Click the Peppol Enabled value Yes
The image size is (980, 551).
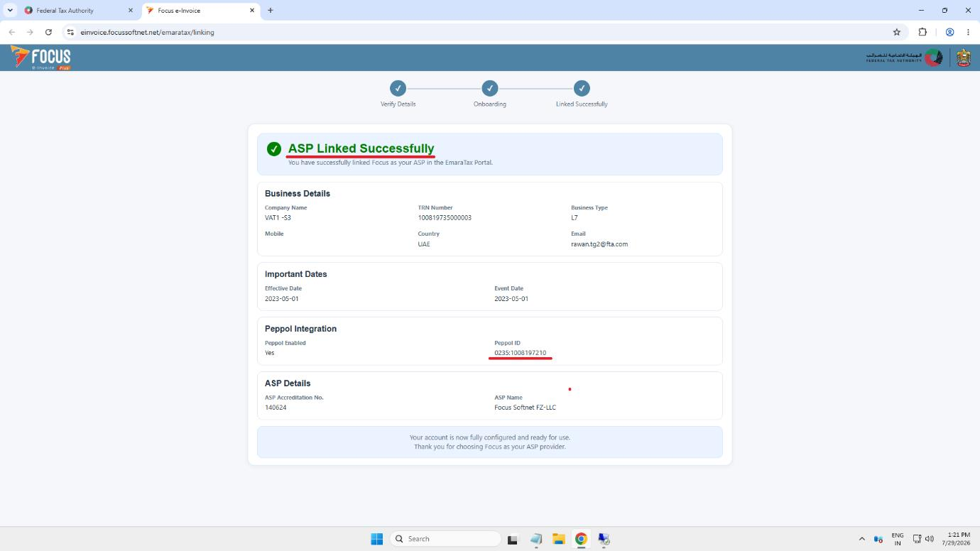tap(269, 353)
